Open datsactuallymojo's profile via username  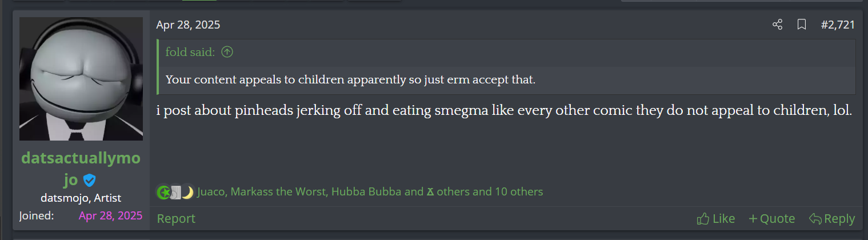coord(81,158)
